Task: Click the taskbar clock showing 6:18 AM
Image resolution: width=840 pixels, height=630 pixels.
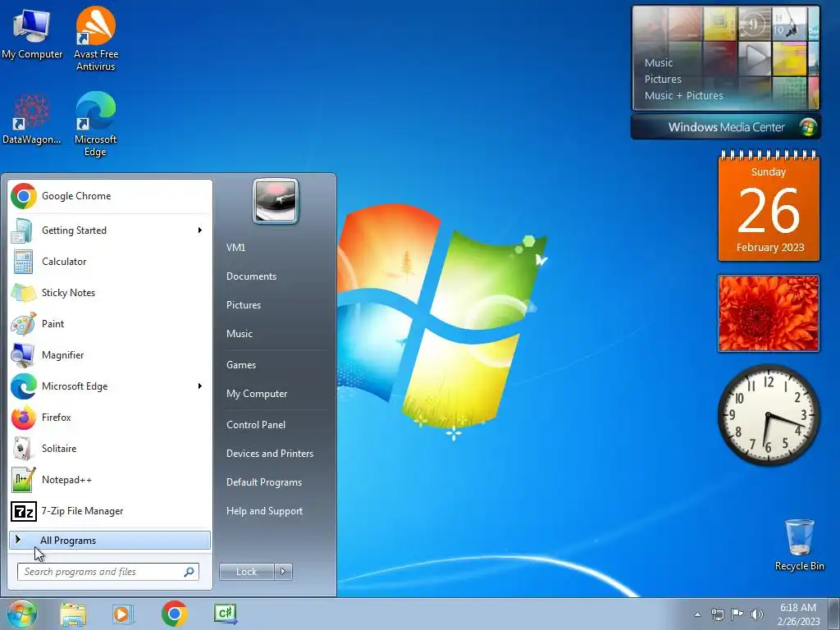Action: click(x=798, y=614)
